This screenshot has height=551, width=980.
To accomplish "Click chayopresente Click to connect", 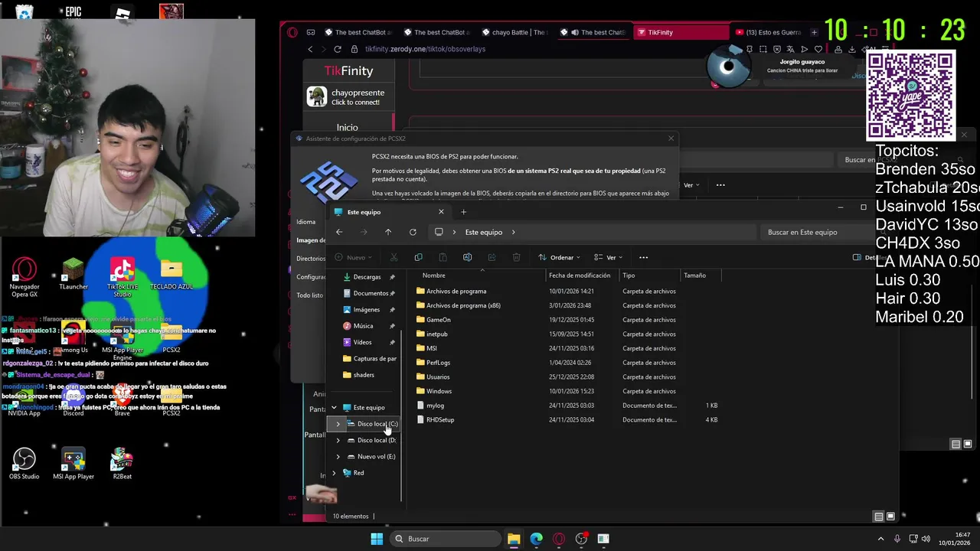I will click(348, 96).
